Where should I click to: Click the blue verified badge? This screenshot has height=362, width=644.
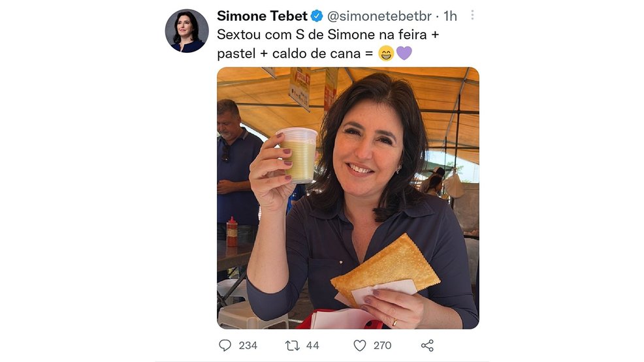pos(317,16)
